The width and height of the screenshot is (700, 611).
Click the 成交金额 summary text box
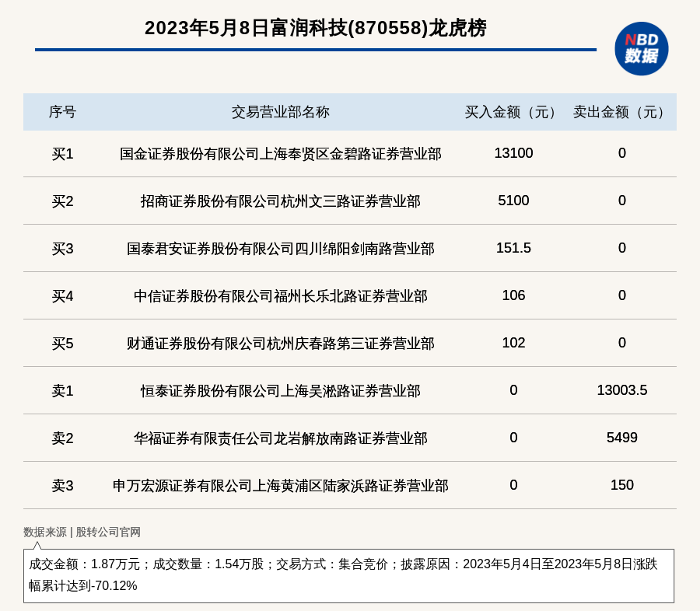[348, 576]
